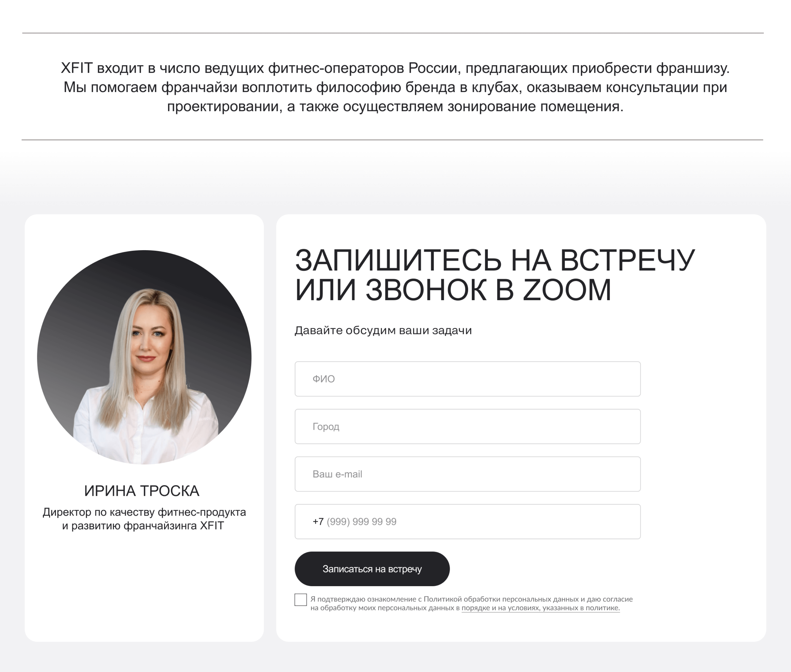Image resolution: width=791 pixels, height=672 pixels.
Task: Select the Город text field
Action: click(467, 426)
